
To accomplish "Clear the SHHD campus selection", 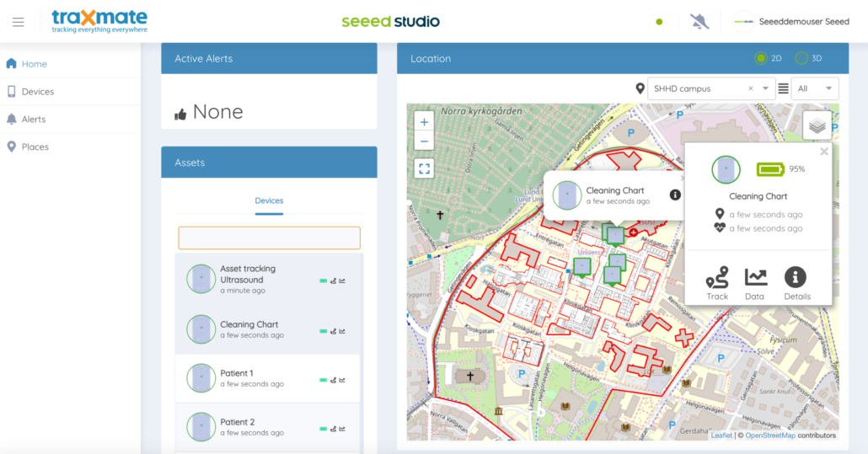I will [x=751, y=88].
